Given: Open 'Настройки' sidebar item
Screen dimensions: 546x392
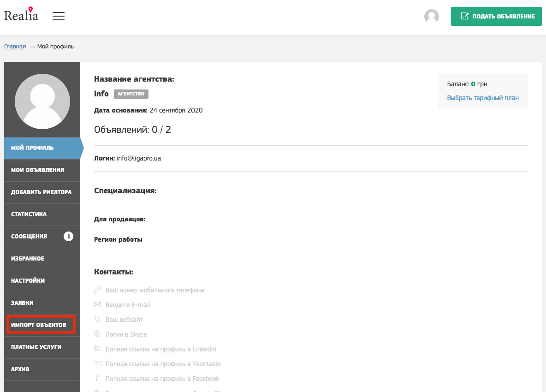Looking at the screenshot, I should click(28, 281).
